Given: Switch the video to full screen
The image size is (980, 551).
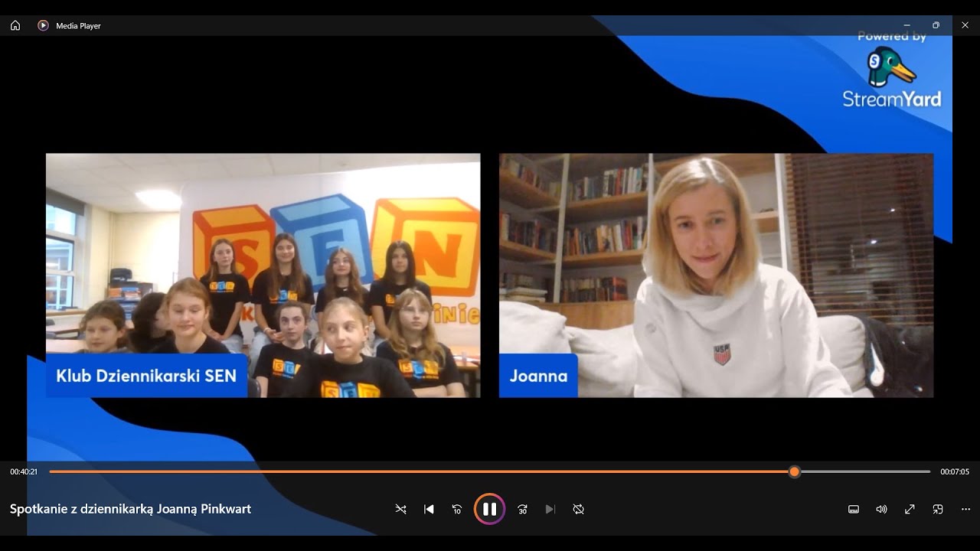Looking at the screenshot, I should click(910, 509).
